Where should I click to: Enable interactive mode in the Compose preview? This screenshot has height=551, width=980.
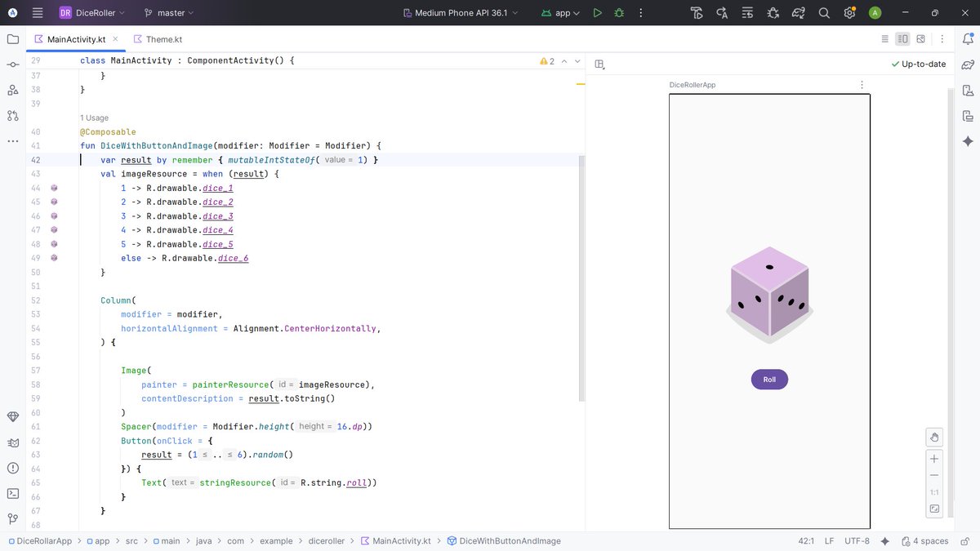tap(934, 437)
